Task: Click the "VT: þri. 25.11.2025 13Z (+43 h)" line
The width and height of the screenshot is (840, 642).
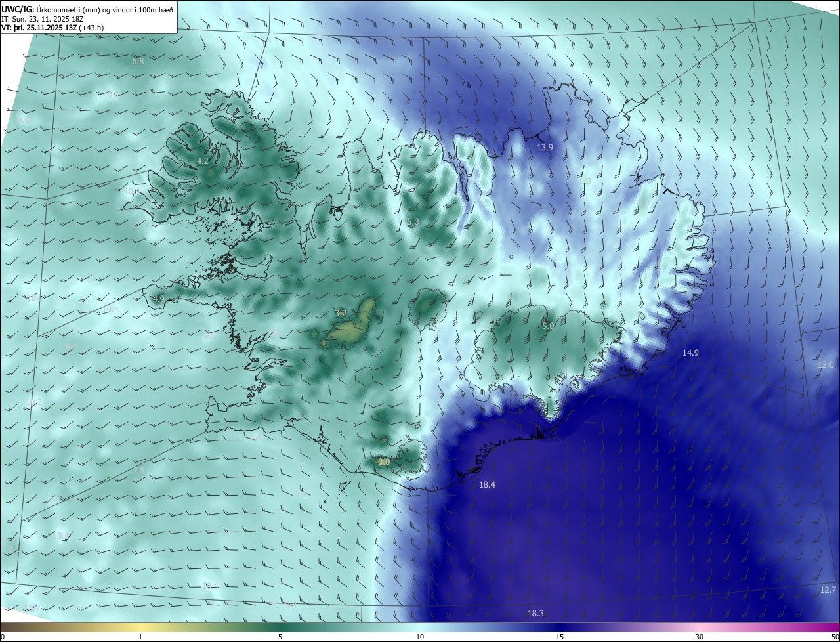Action: 52,28
